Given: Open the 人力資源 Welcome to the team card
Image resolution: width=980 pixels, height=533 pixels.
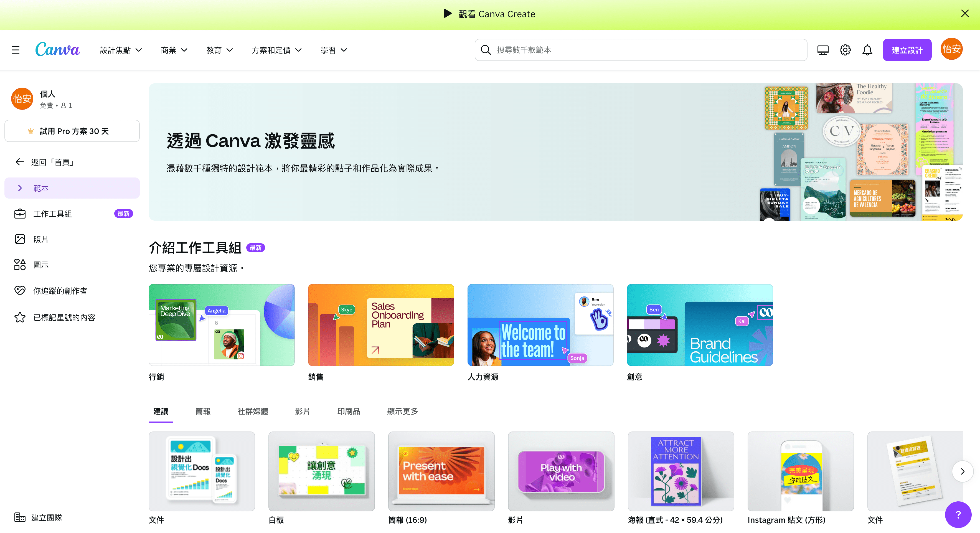Looking at the screenshot, I should coord(540,325).
